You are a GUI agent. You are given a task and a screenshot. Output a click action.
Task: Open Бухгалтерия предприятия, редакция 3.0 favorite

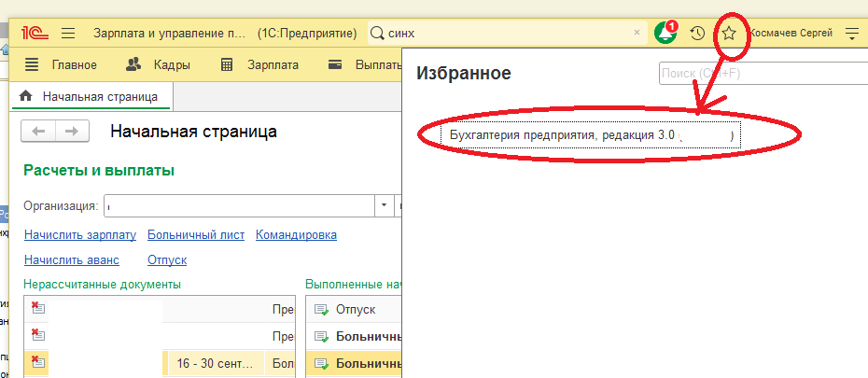tap(591, 135)
